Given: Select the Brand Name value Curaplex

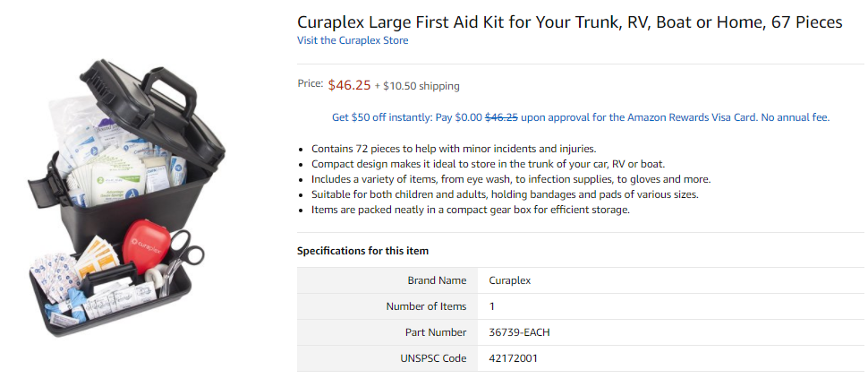Looking at the screenshot, I should [x=510, y=280].
